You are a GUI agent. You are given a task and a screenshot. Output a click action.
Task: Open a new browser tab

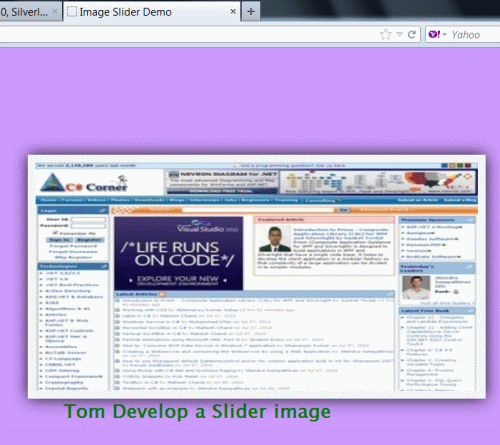pyautogui.click(x=251, y=12)
